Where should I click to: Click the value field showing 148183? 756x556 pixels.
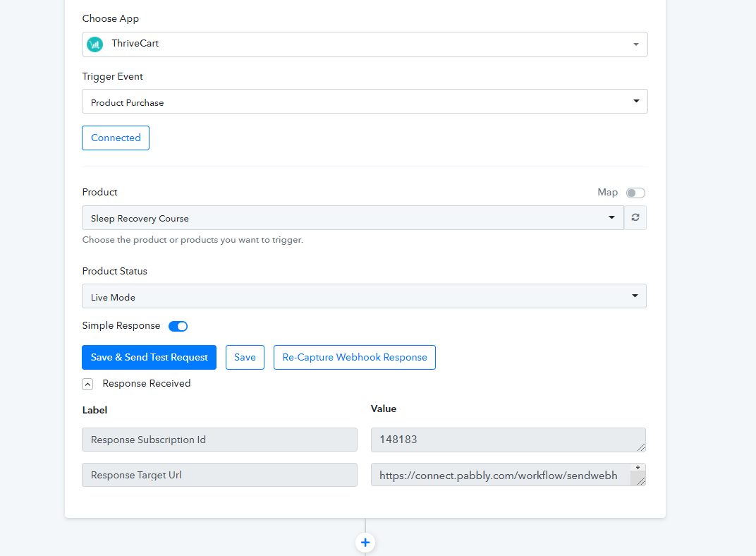pyautogui.click(x=508, y=440)
